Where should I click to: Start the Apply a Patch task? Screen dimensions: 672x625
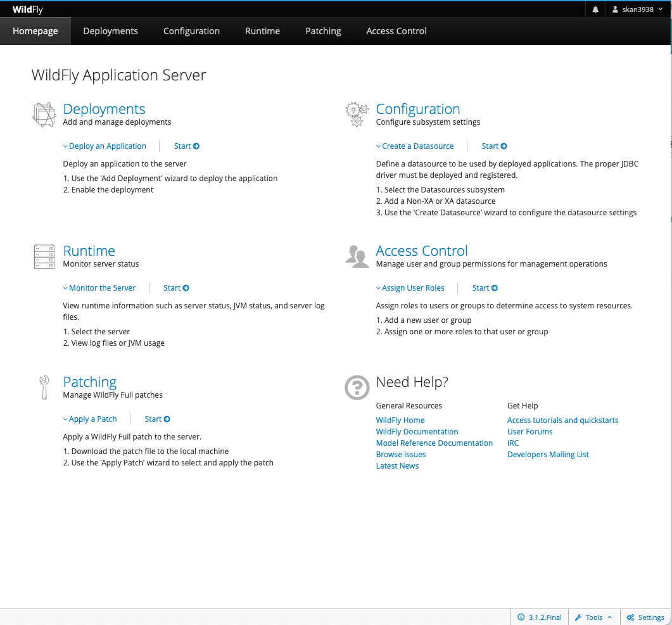[157, 419]
